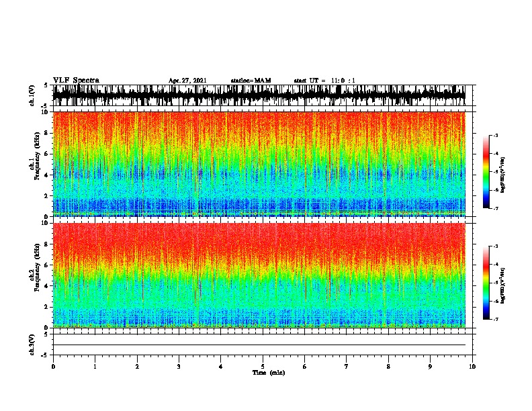Click the ch.1 color bar's "-3" label
Screen dimensions: 532x411
(x=496, y=135)
